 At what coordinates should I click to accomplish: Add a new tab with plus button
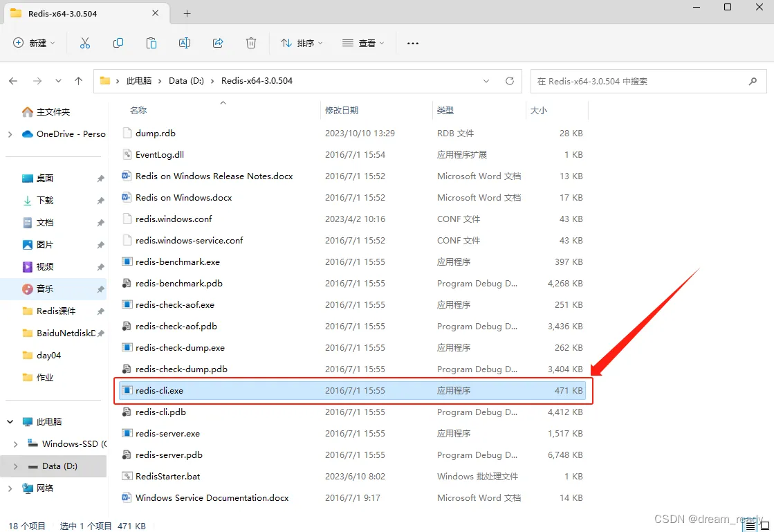187,14
